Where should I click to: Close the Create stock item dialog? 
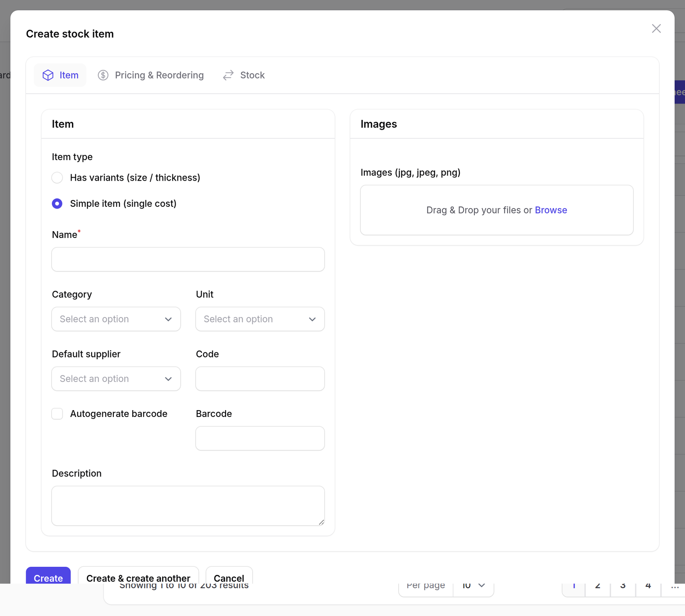tap(656, 29)
